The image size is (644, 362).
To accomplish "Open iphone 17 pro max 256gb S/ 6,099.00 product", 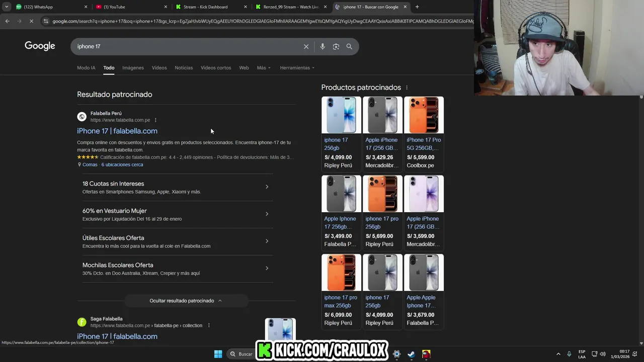I will pos(341,291).
